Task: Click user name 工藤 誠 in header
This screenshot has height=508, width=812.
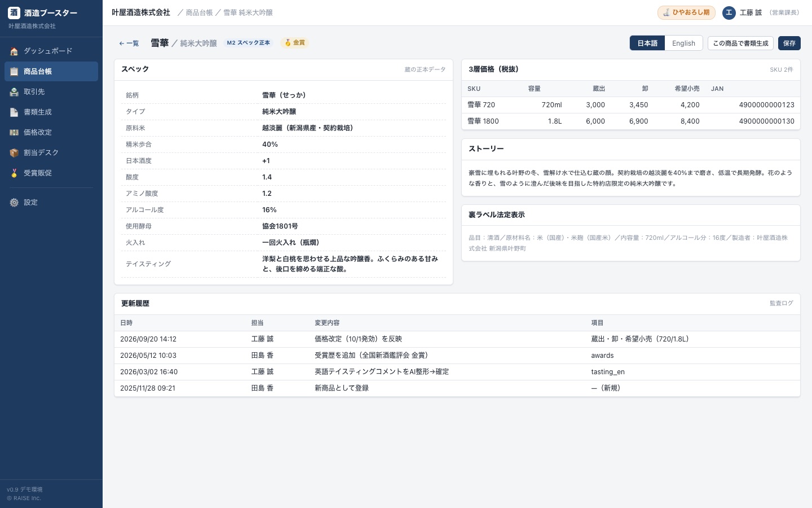Action: [x=751, y=12]
